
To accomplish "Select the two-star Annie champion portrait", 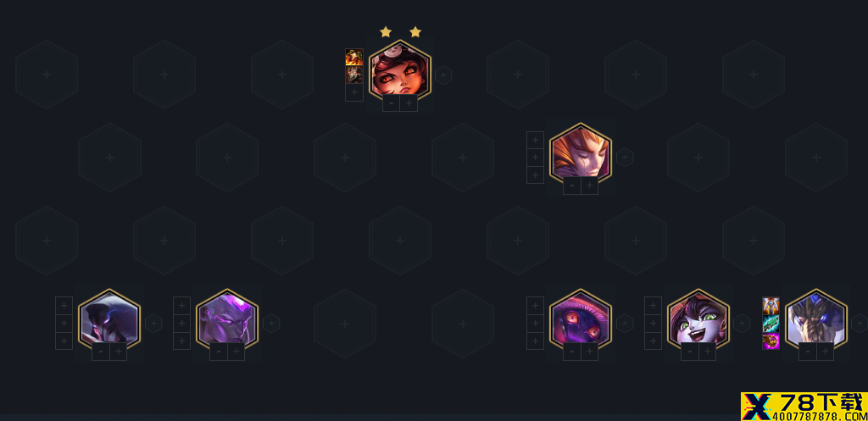I will pyautogui.click(x=400, y=72).
